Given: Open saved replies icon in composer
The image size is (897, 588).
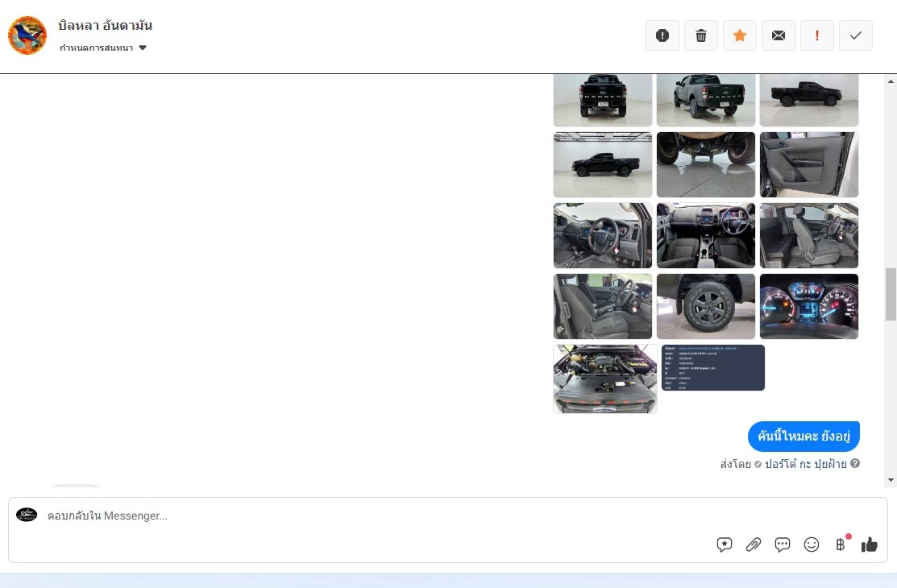Looking at the screenshot, I should pyautogui.click(x=725, y=545).
